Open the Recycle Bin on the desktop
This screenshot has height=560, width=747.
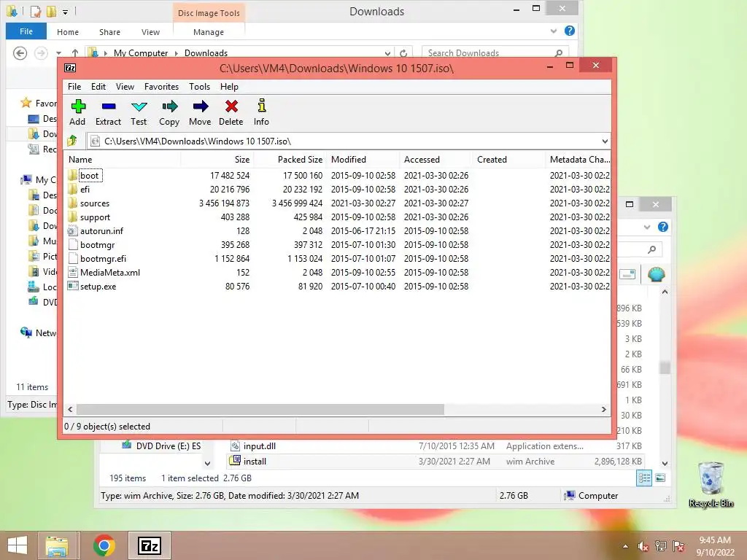pyautogui.click(x=711, y=485)
